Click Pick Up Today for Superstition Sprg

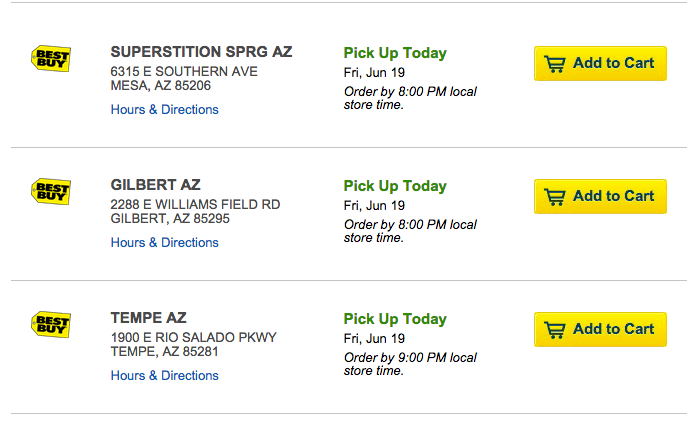click(x=395, y=53)
